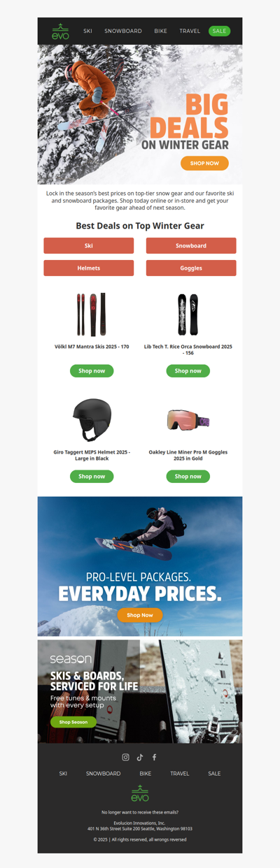Shop now for Giro Taggert helmet
This screenshot has width=280, height=868.
(92, 477)
